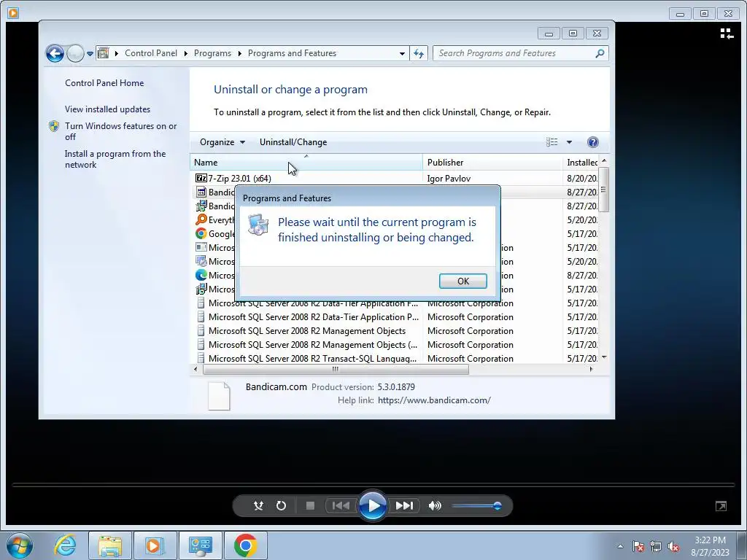747x560 pixels.
Task: Click OK in the Programs and Features dialog
Action: click(462, 281)
